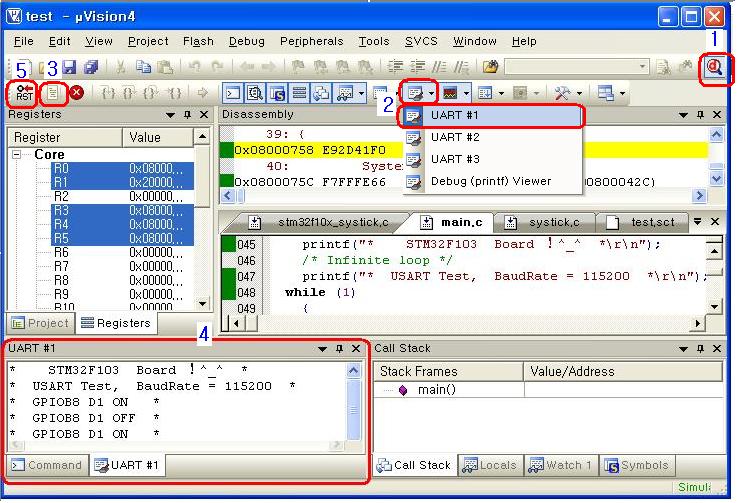Open Window layout dropdown arrow
This screenshot has width=737, height=503.
tap(622, 93)
